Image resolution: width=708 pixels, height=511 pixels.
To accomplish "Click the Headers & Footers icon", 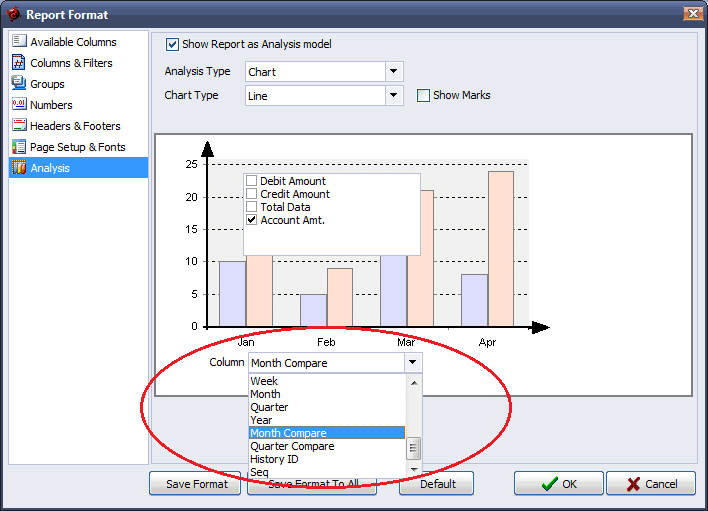I will (19, 126).
